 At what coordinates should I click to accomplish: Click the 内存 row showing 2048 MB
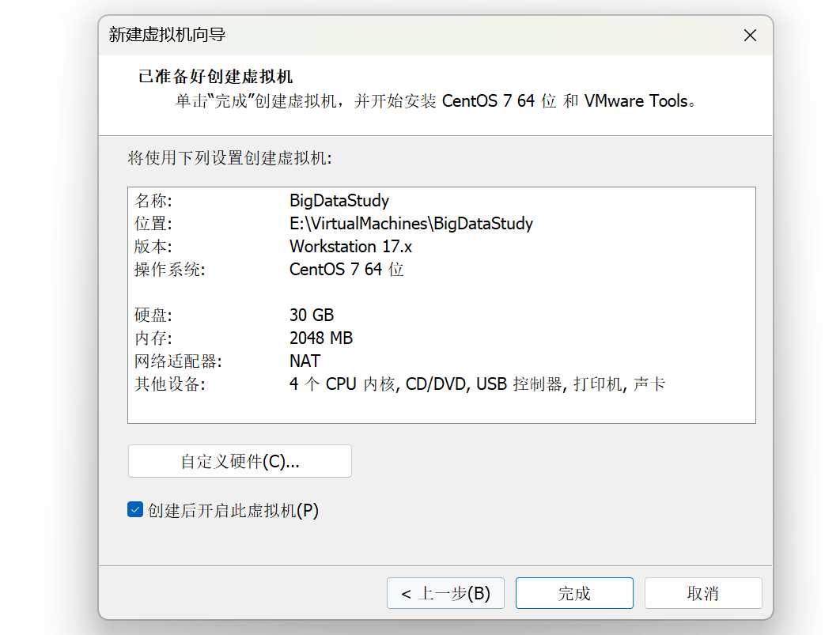pyautogui.click(x=321, y=338)
